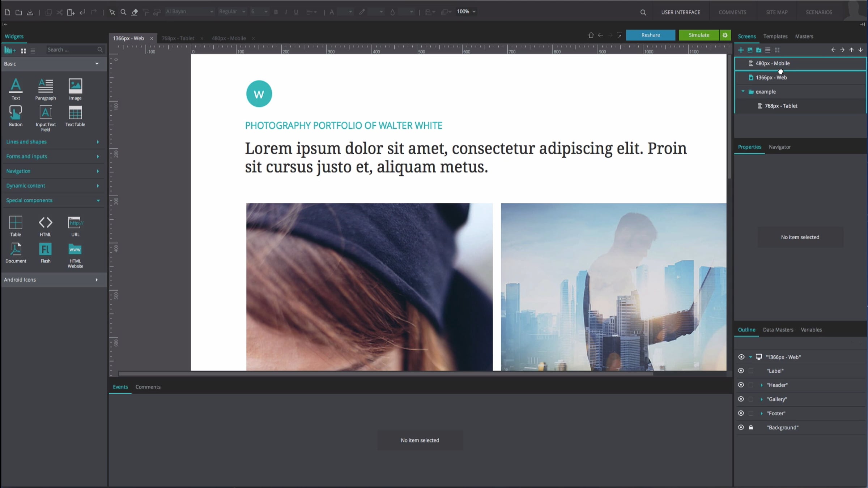This screenshot has height=488, width=868.
Task: Click the Reshare button
Action: [651, 35]
